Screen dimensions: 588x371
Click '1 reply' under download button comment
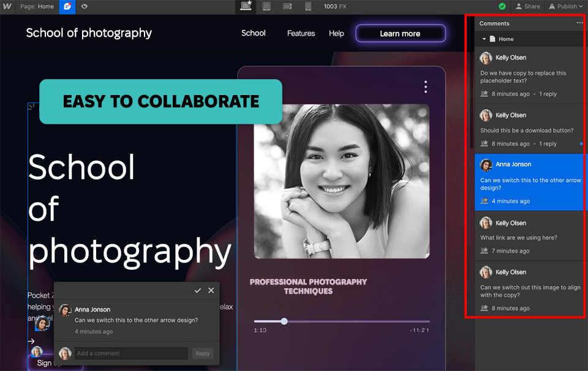click(x=548, y=144)
